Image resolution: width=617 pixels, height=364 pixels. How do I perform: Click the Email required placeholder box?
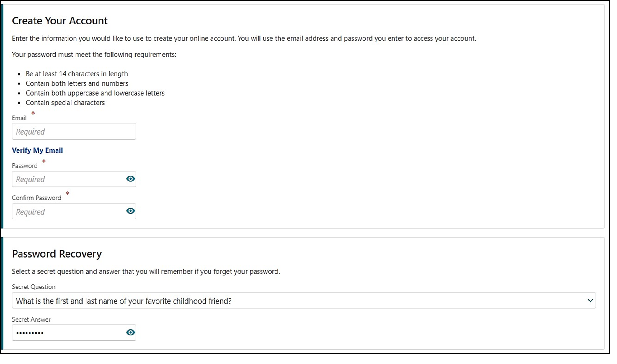pyautogui.click(x=74, y=131)
